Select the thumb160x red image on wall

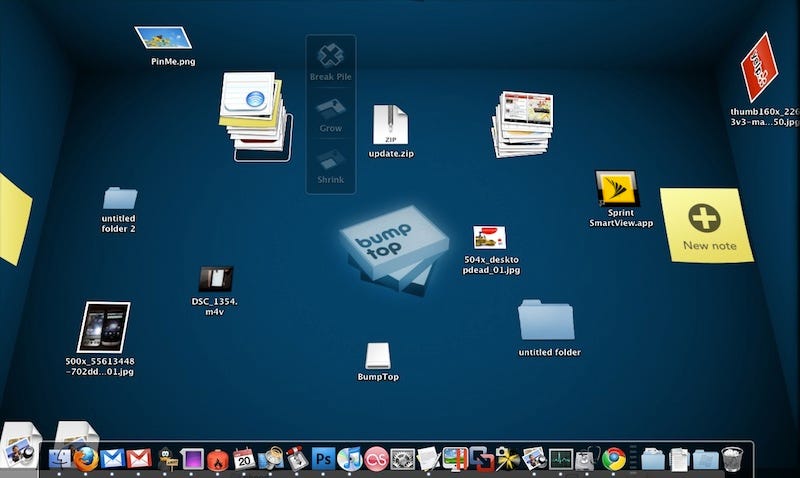[x=760, y=67]
